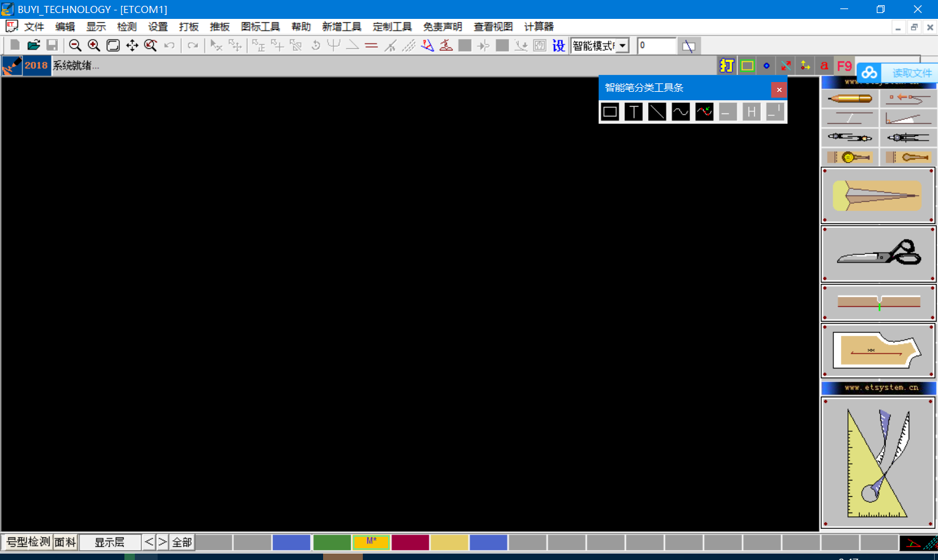Click magnifier with red arrow zoom icon
Viewport: 938px width, 560px height.
(x=150, y=45)
